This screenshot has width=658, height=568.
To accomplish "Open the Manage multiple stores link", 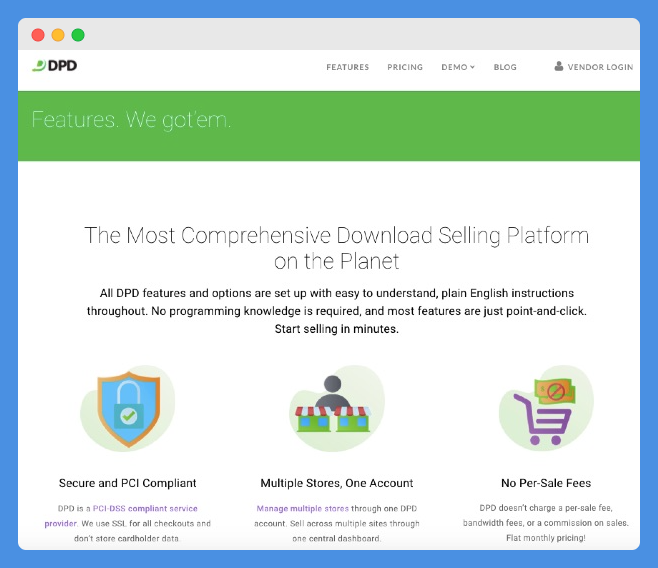I will (x=303, y=508).
